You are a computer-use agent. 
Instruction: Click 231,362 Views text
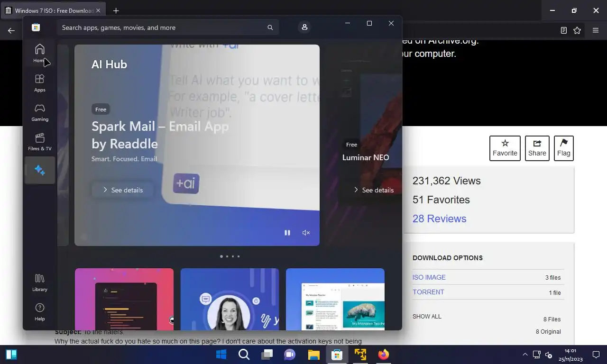[x=446, y=181]
